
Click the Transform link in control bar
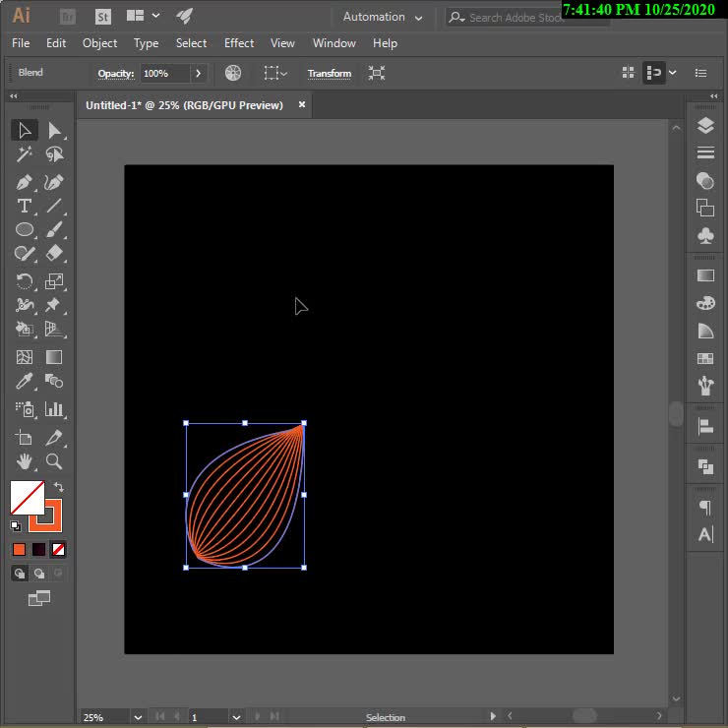[330, 74]
